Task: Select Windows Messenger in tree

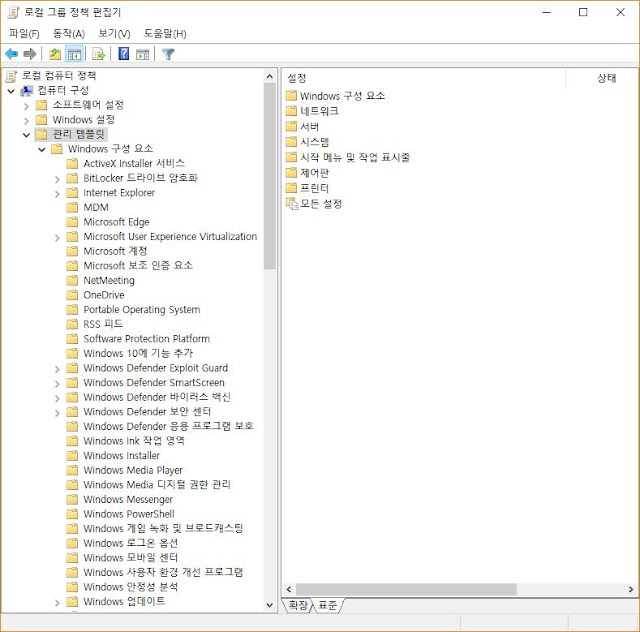Action: point(128,499)
